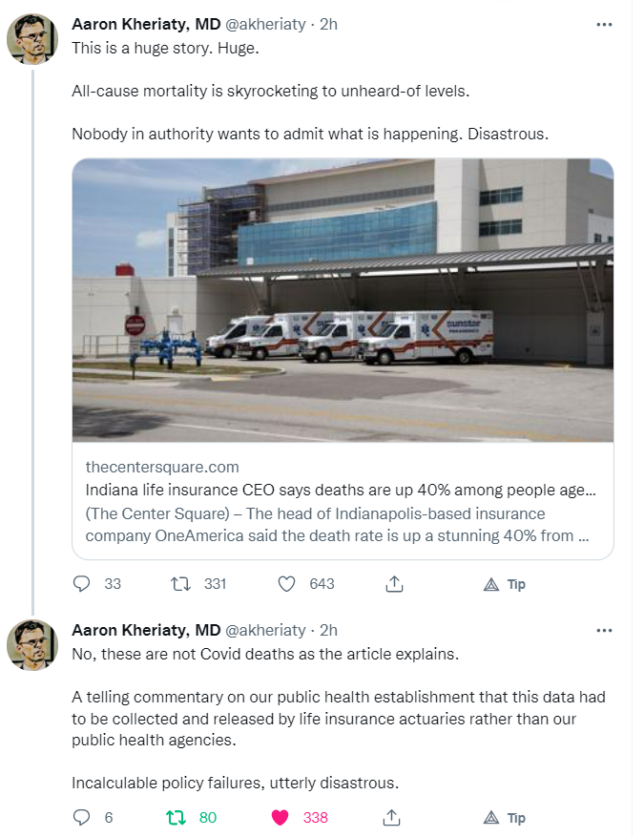The width and height of the screenshot is (644, 837).
Task: Click @akheriaty handle on the second tweet
Action: point(265,631)
